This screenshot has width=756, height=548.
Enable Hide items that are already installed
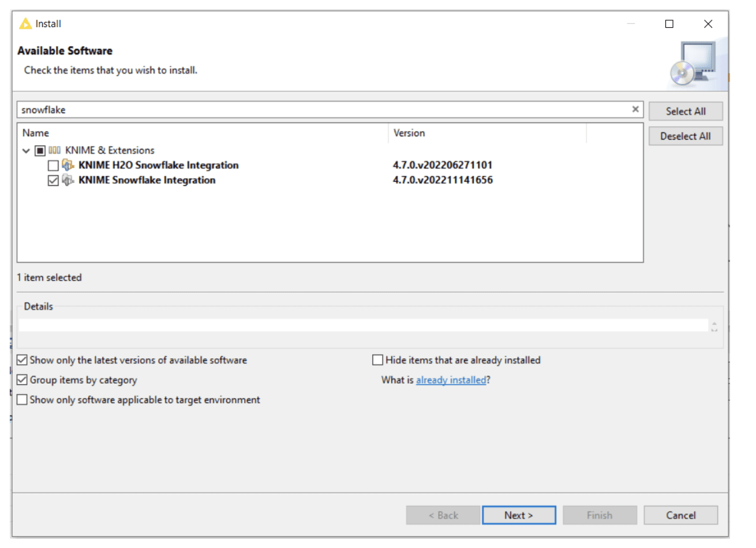(377, 360)
